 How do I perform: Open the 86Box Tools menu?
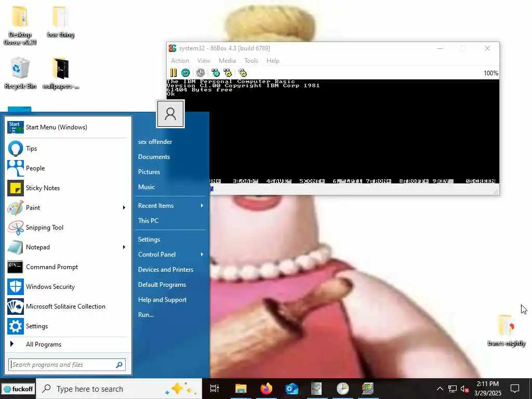coord(251,61)
